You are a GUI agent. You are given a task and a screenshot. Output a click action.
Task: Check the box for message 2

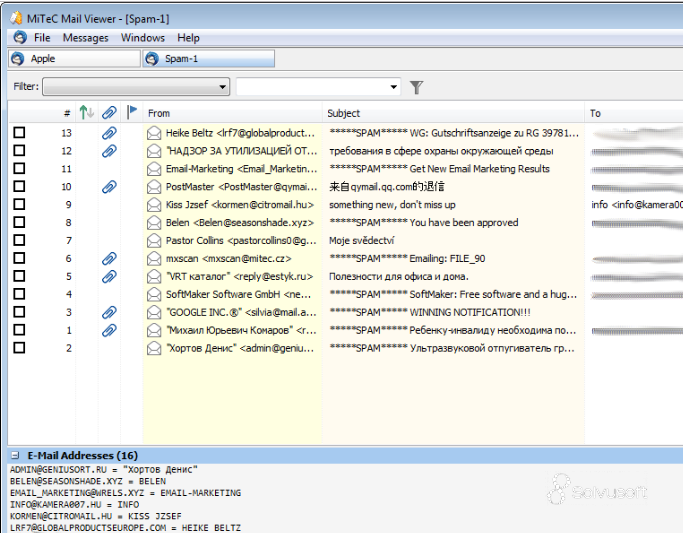coord(19,347)
